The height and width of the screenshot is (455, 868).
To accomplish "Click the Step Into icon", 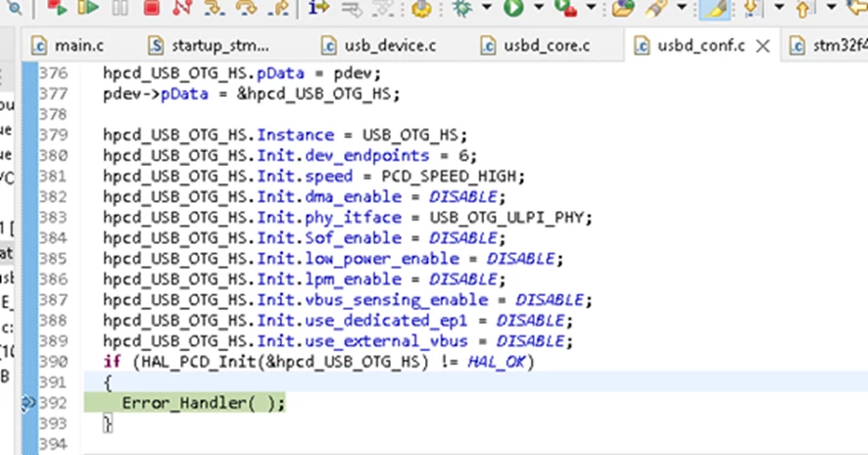I will (x=215, y=8).
